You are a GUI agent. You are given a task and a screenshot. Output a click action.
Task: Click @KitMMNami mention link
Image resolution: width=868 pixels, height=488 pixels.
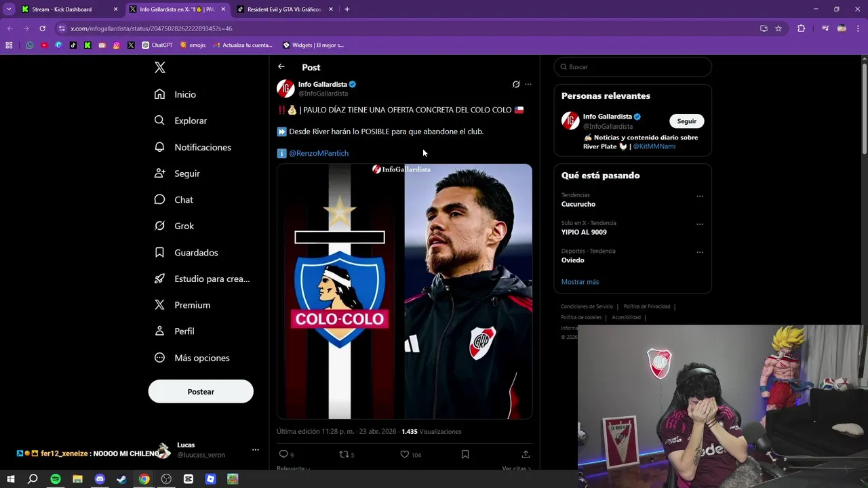pyautogui.click(x=654, y=146)
